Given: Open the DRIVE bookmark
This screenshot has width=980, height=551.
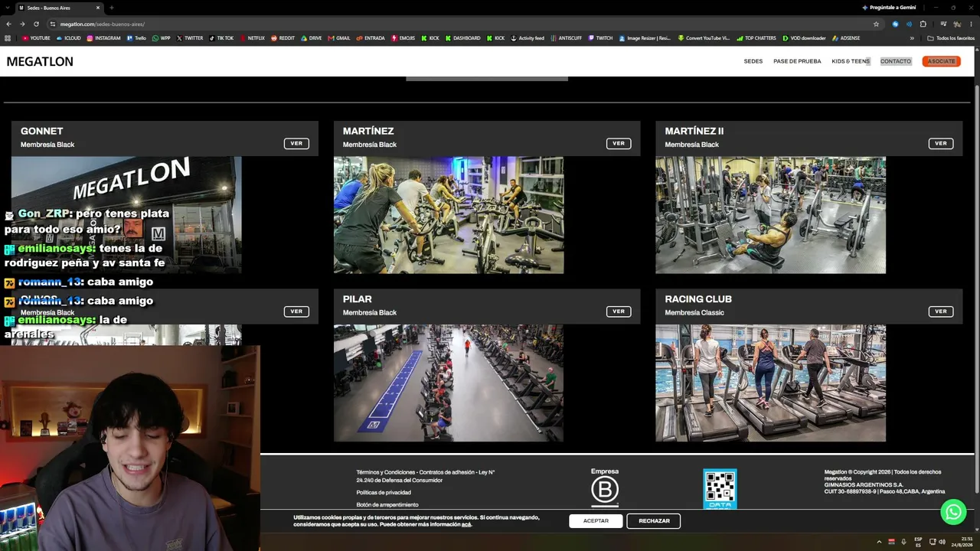Looking at the screenshot, I should [311, 38].
